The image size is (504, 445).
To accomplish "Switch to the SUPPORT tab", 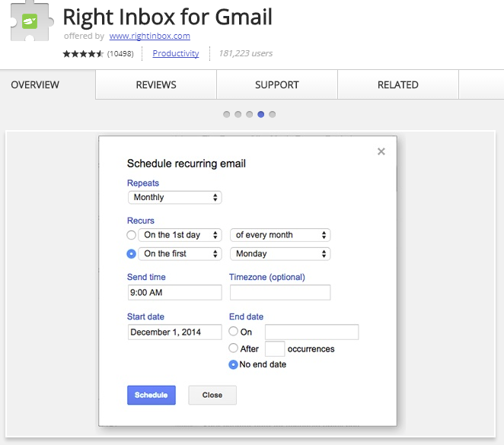I will [277, 84].
